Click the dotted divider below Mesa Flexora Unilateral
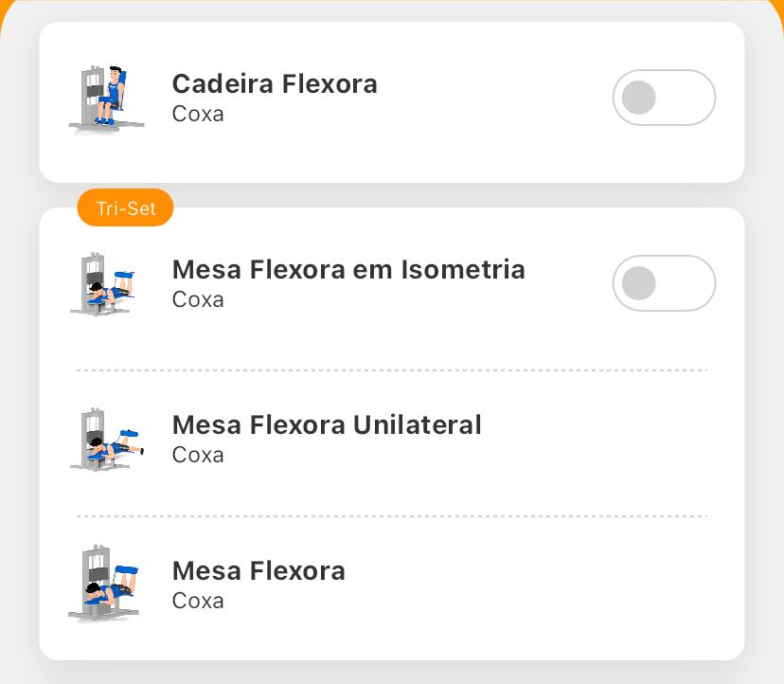The image size is (784, 684). [x=392, y=516]
